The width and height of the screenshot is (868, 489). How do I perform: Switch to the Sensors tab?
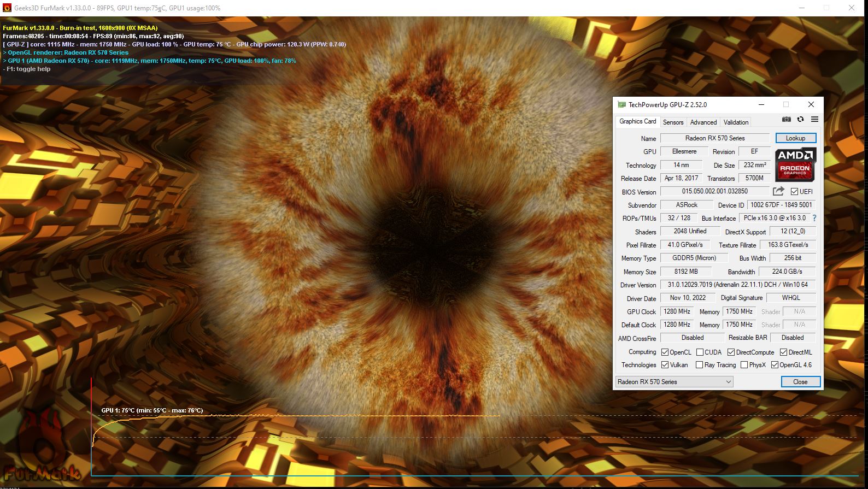673,122
